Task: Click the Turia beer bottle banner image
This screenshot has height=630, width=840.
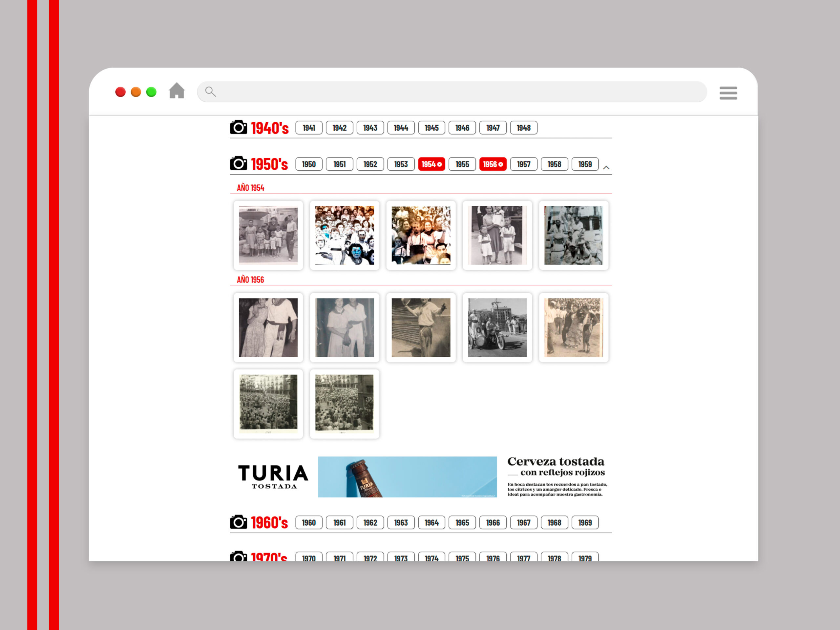Action: [x=407, y=476]
